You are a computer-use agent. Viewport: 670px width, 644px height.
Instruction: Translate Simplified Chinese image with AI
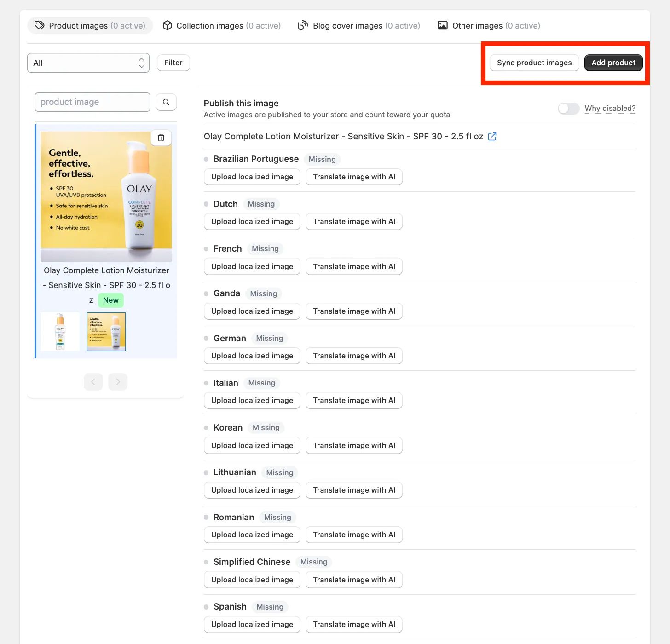tap(354, 580)
